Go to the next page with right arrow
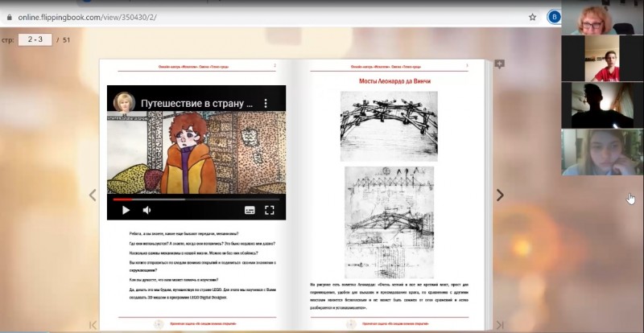 coord(500,195)
